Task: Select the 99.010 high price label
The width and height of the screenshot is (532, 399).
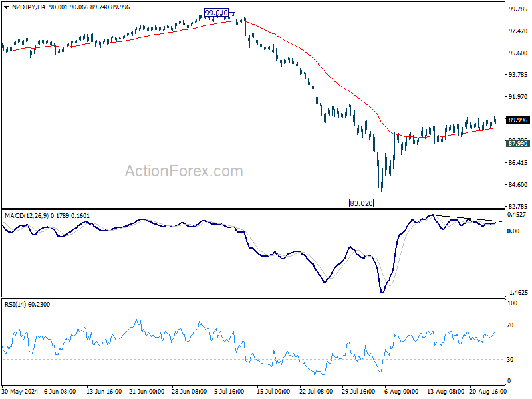Action: tap(217, 13)
